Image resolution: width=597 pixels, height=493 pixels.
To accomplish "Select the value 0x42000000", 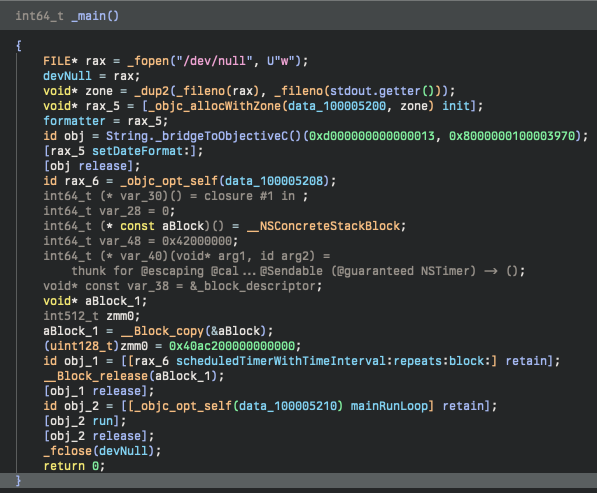I will (197, 241).
